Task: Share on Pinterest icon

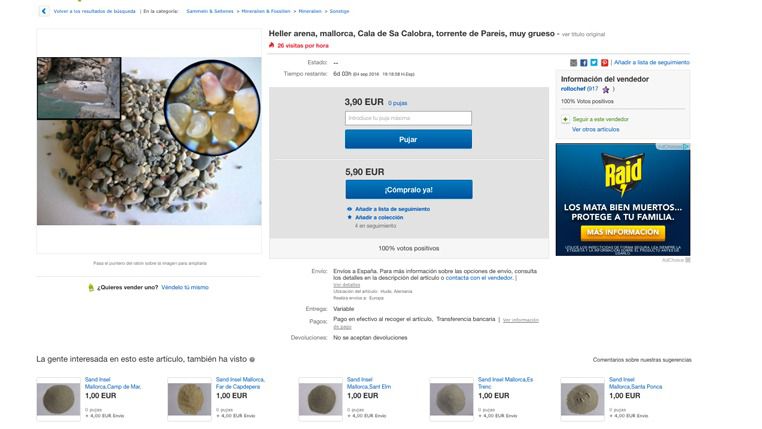Action: 604,62
